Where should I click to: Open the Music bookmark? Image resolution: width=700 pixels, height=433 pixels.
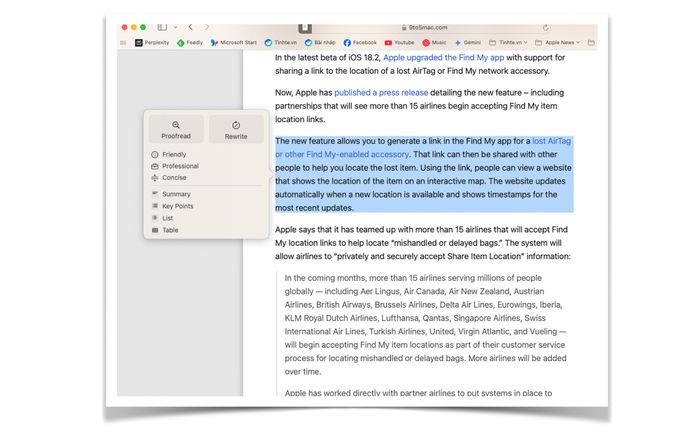[x=434, y=43]
